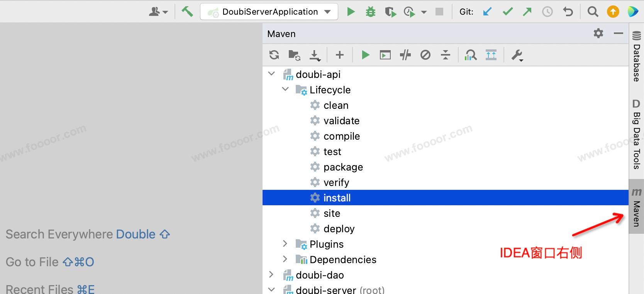Open the Show Dependencies diagram icon
Image resolution: width=644 pixels, height=294 pixels.
coord(471,55)
